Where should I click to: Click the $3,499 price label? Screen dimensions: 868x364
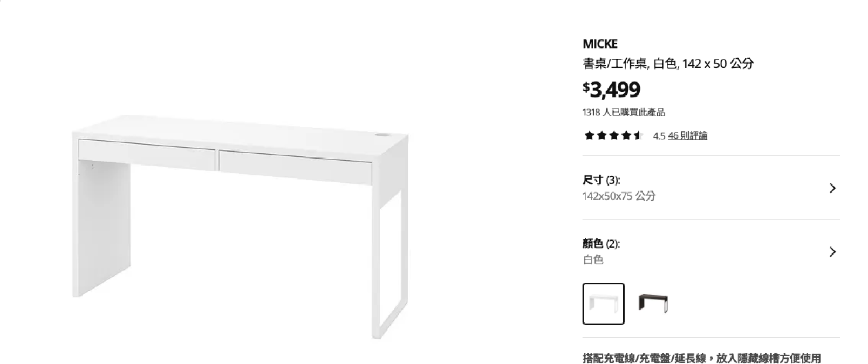[x=611, y=90]
